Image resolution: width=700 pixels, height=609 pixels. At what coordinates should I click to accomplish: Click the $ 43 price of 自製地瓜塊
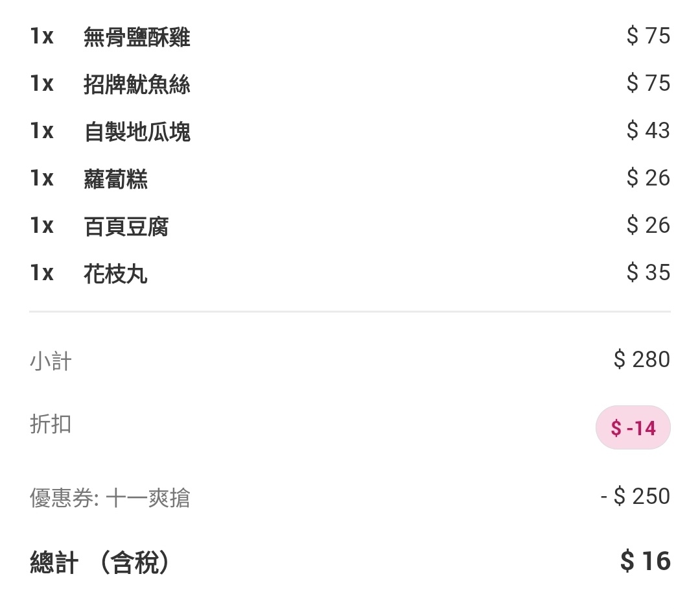[x=648, y=131]
